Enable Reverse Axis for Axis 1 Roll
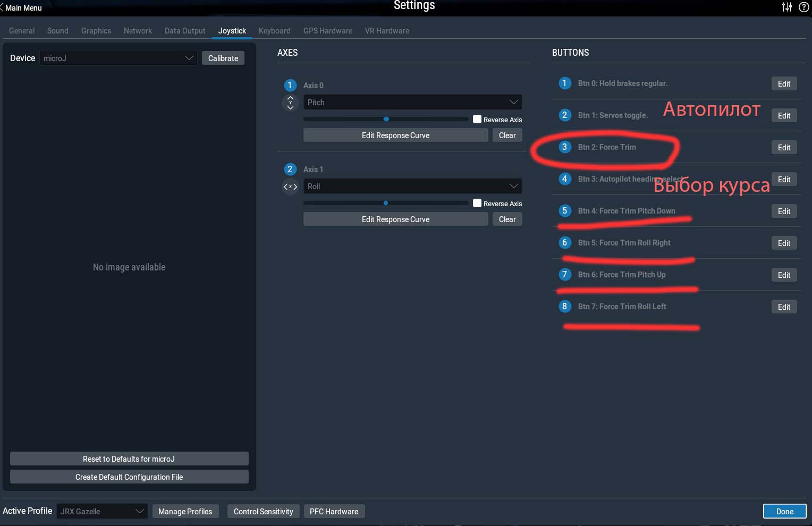The width and height of the screenshot is (812, 526). (477, 203)
